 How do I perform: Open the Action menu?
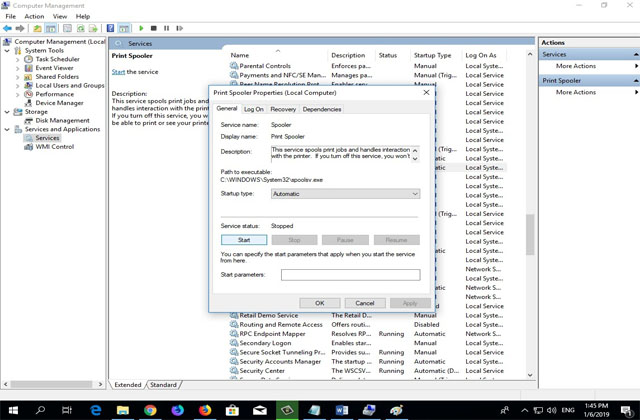[34, 16]
